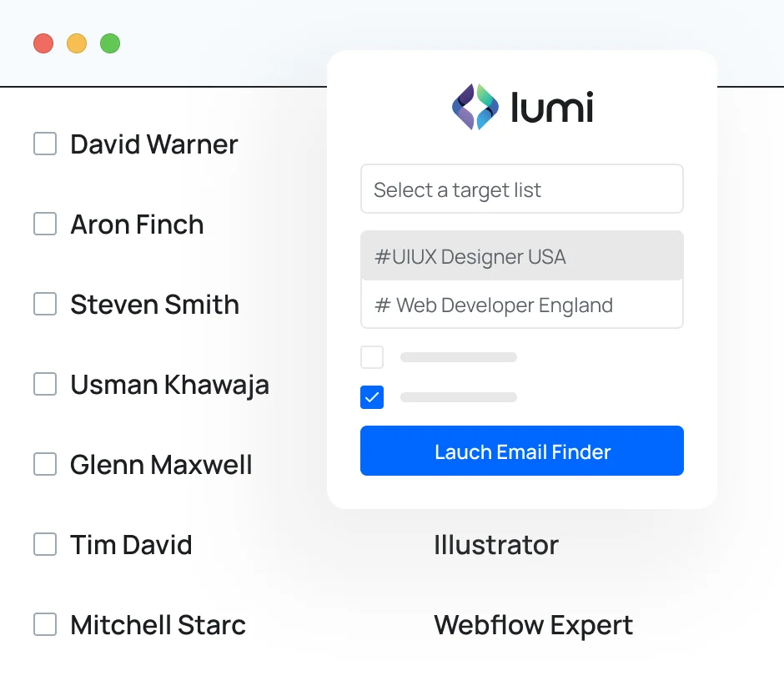Click the Illustrator role text
This screenshot has height=681, width=784.
496,545
